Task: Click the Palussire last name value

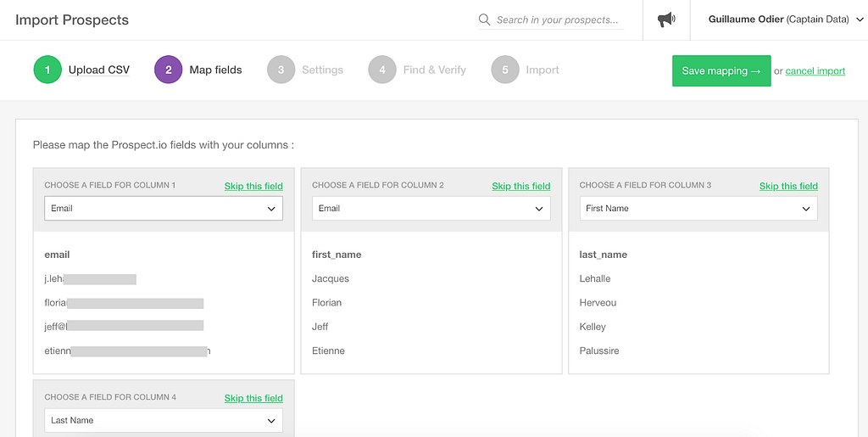Action: (x=599, y=350)
